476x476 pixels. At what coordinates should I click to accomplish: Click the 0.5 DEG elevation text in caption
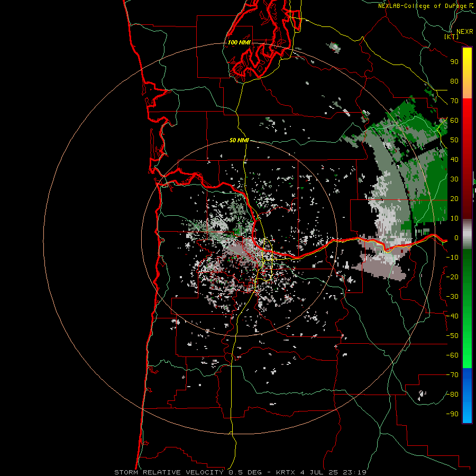click(x=244, y=472)
